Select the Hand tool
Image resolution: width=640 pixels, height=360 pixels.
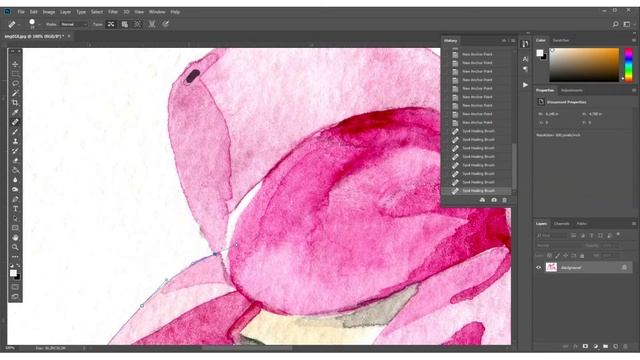tap(15, 238)
